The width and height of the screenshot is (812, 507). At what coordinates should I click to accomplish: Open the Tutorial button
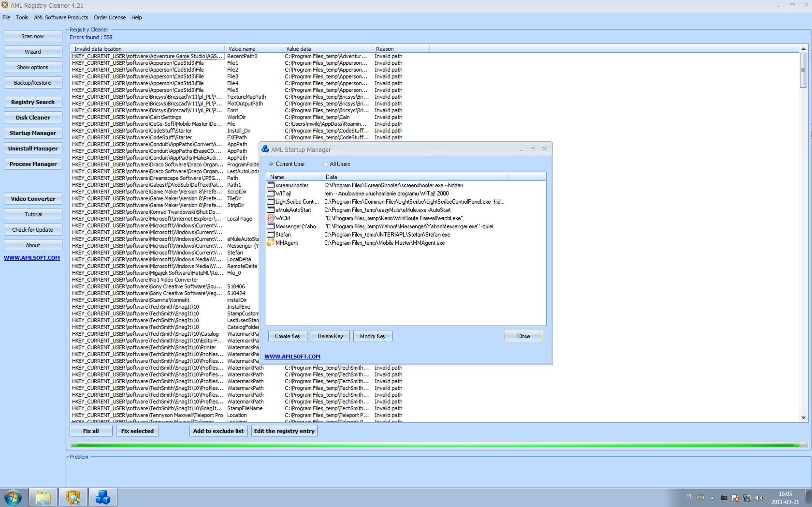coord(33,214)
